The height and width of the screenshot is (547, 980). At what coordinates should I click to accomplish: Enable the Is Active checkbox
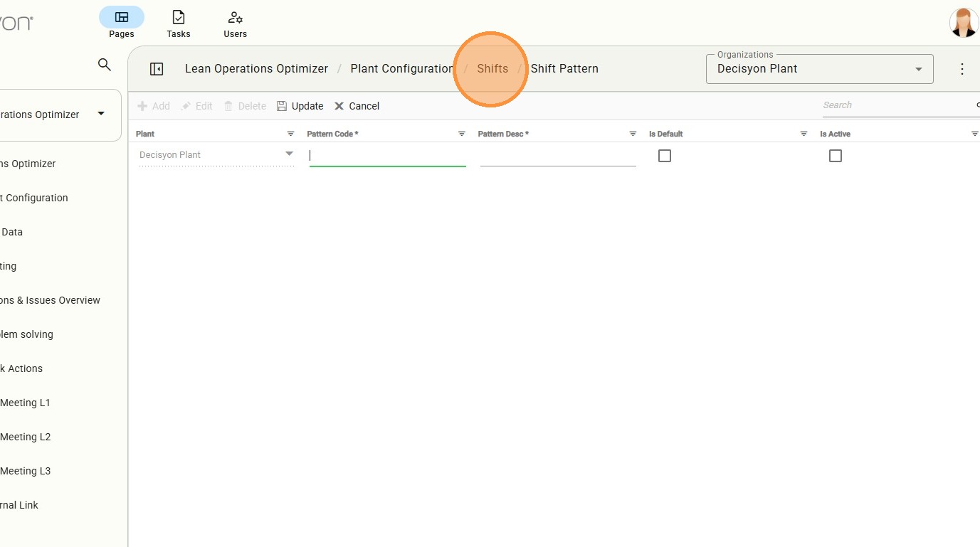pos(836,156)
